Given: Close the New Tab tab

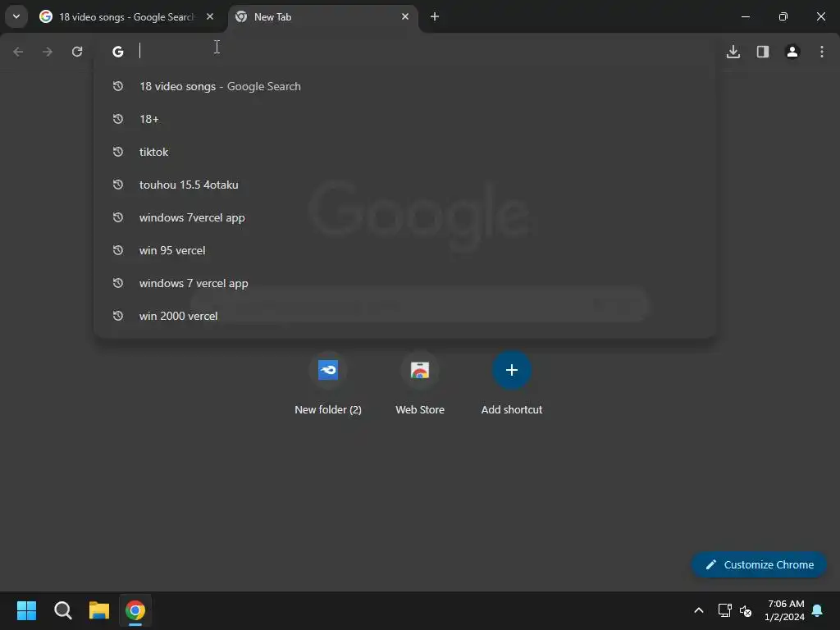Looking at the screenshot, I should [x=405, y=16].
